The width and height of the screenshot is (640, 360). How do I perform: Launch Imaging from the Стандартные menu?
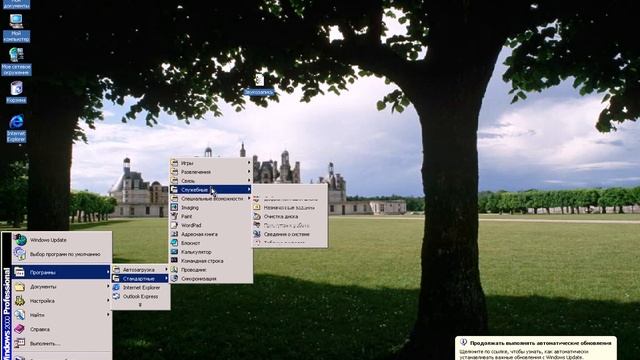pos(211,208)
